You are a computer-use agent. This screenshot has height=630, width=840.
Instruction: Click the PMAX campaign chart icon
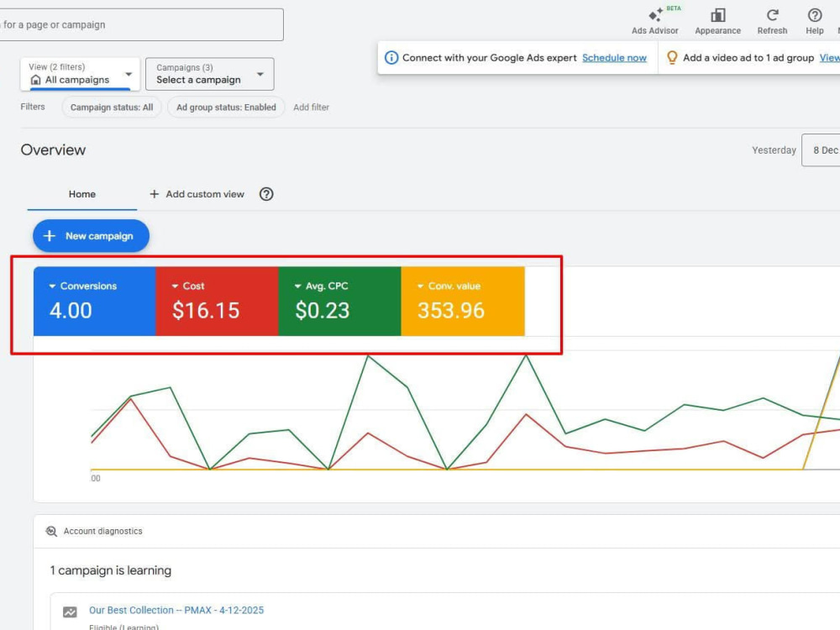tap(70, 612)
